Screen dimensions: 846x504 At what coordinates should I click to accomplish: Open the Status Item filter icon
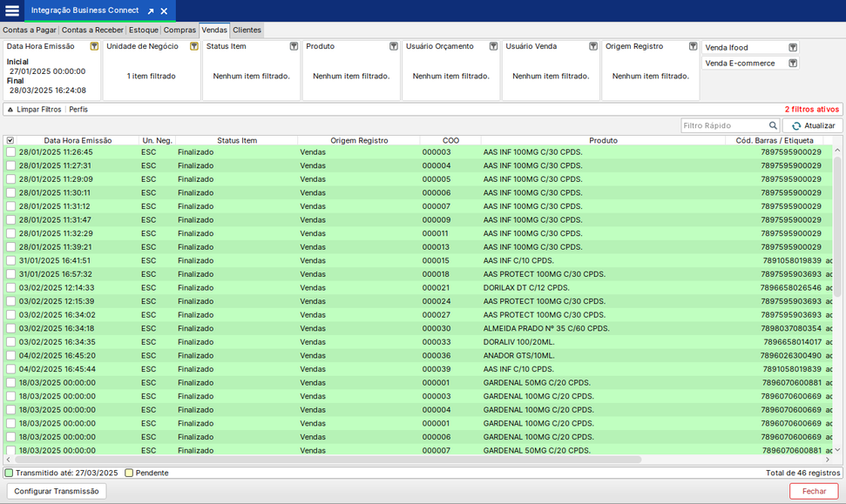click(294, 47)
